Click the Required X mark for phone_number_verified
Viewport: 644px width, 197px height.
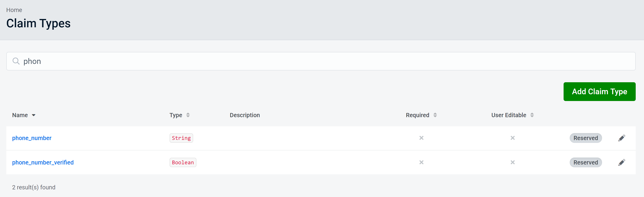click(x=421, y=162)
